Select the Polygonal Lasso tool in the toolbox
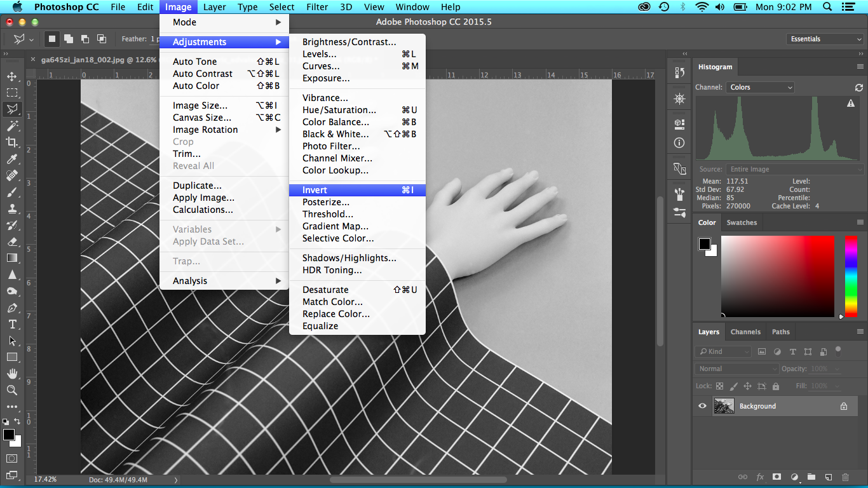Screen dimensions: 868x488 click(x=11, y=109)
